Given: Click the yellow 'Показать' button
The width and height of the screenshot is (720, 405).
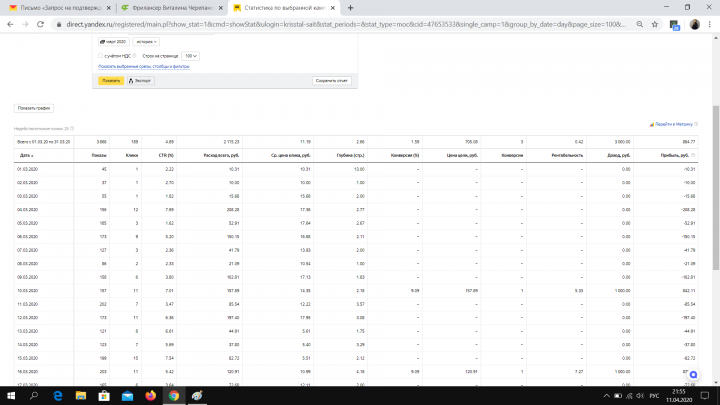Looking at the screenshot, I should pos(111,81).
